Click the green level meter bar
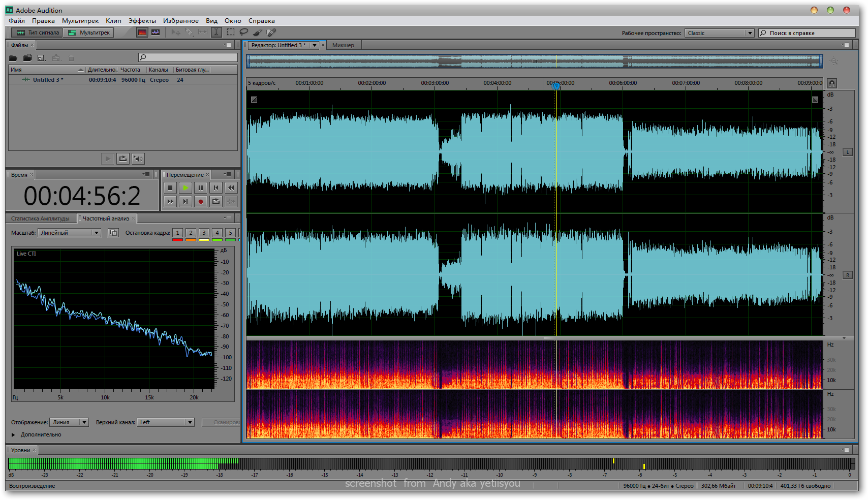The height and width of the screenshot is (500, 868). click(123, 463)
